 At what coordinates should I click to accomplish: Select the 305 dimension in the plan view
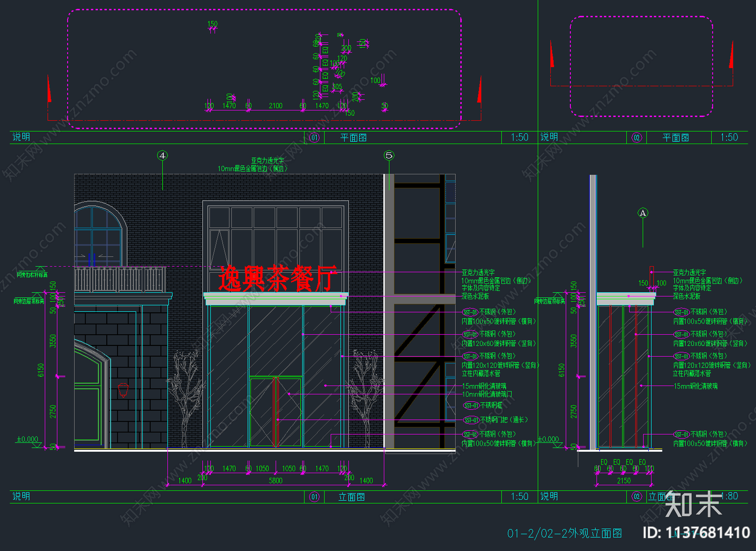click(x=337, y=87)
